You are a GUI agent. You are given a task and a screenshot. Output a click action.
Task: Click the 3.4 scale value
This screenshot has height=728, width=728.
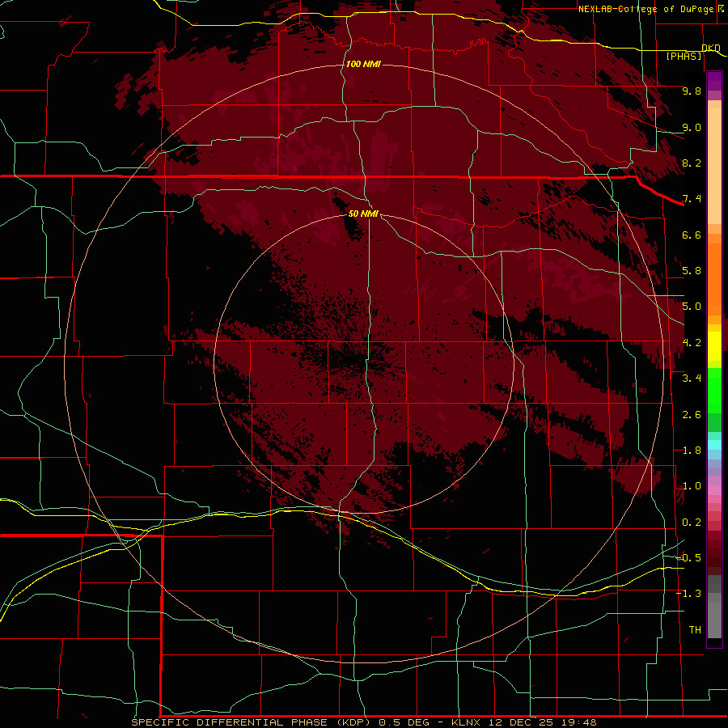(692, 379)
